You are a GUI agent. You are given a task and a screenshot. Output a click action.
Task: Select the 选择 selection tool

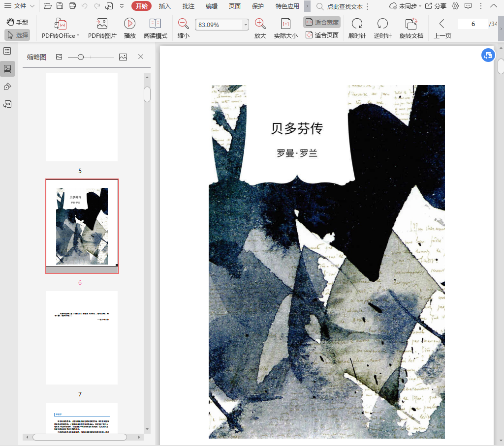point(17,35)
